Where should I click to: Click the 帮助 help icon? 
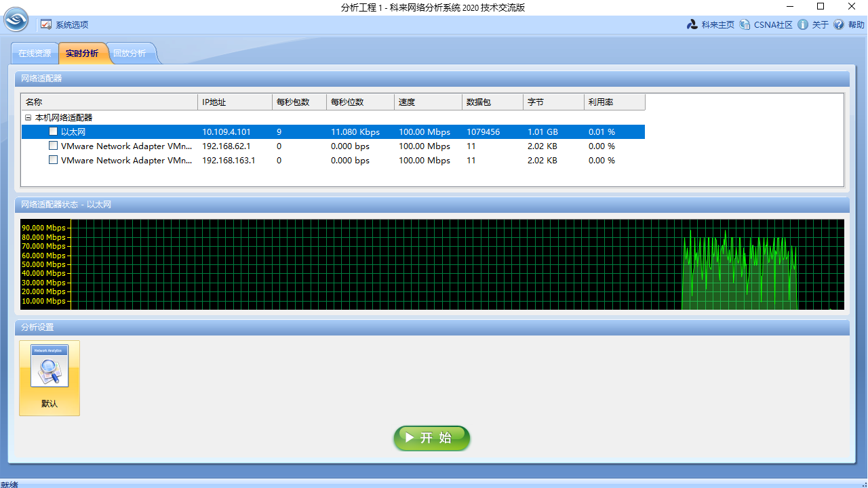(x=839, y=24)
